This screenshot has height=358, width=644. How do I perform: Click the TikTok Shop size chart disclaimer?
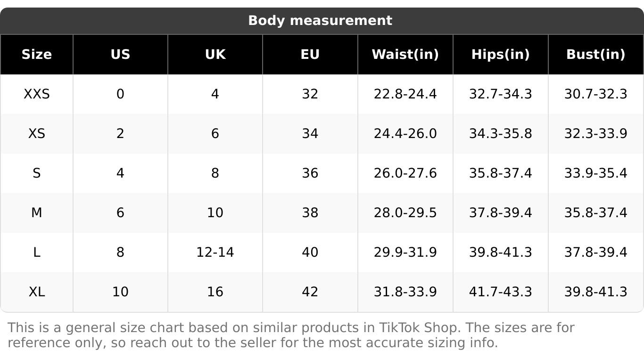click(290, 335)
